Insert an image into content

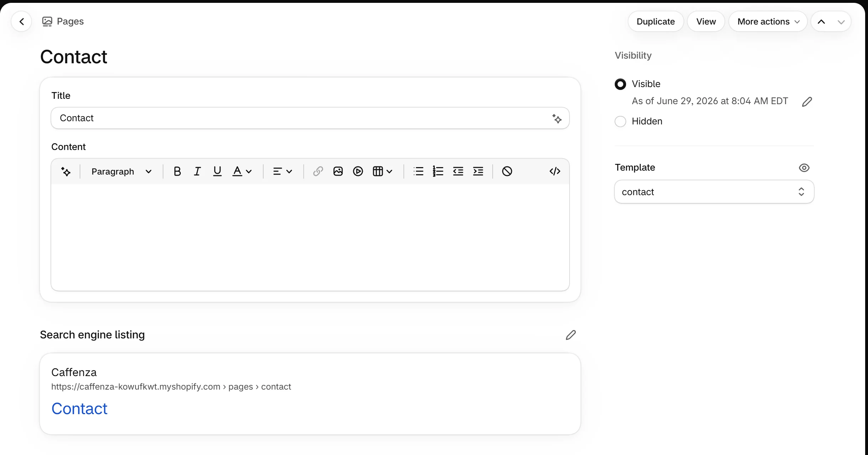338,172
